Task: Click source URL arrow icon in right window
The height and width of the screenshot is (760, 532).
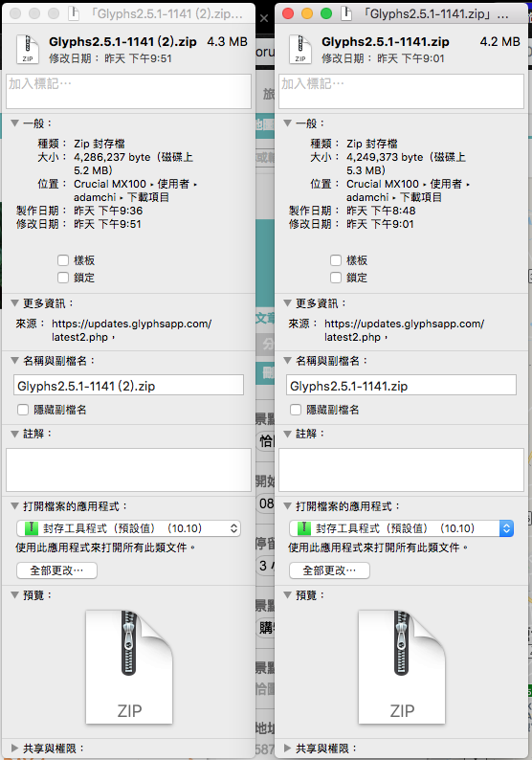Action: click(387, 338)
